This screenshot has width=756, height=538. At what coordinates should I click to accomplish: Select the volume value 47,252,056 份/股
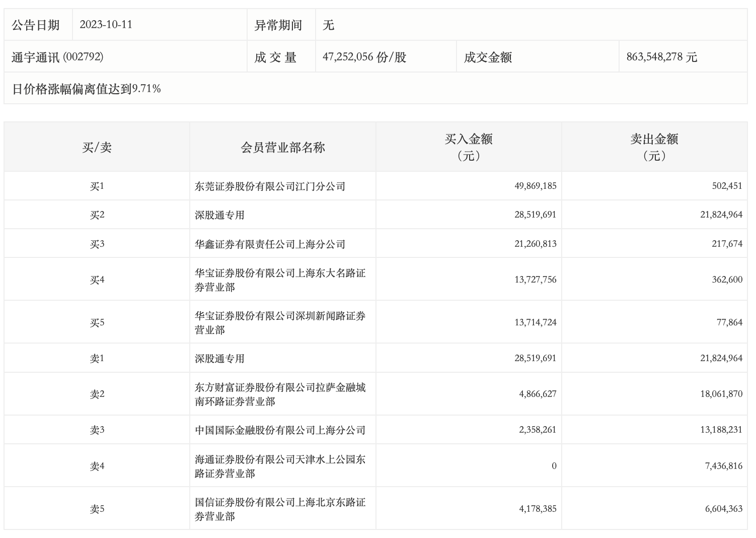coord(364,57)
